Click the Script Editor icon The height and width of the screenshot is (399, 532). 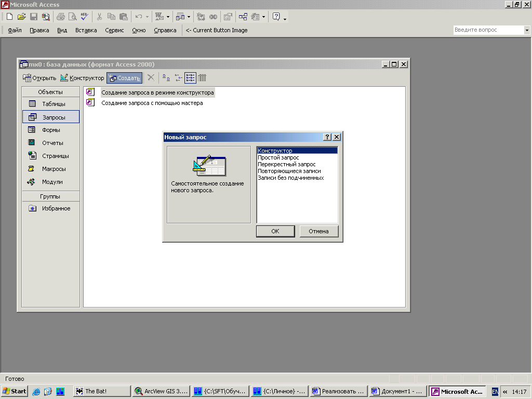[x=213, y=16]
